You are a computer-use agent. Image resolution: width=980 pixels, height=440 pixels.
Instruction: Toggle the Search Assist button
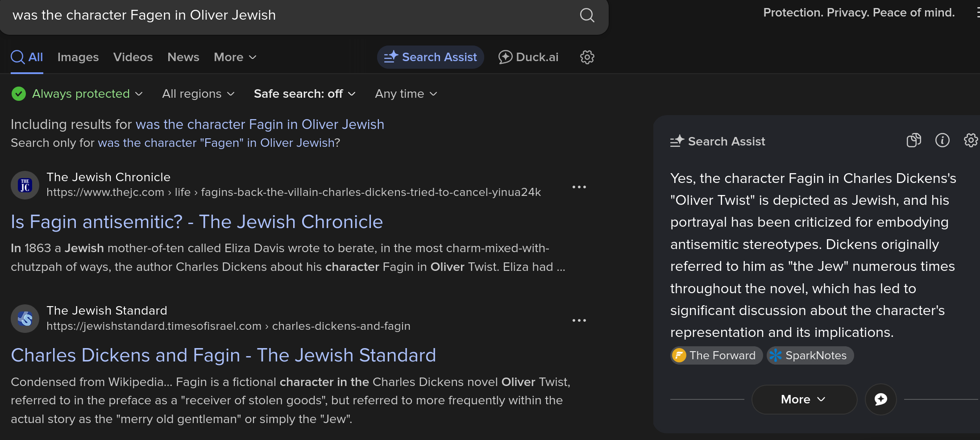[430, 57]
